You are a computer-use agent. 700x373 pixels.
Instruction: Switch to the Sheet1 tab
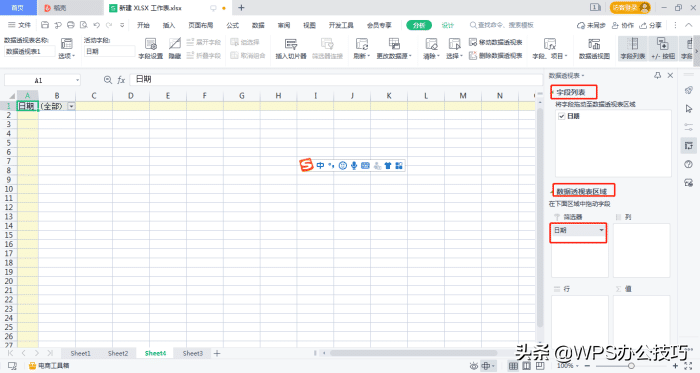click(80, 353)
